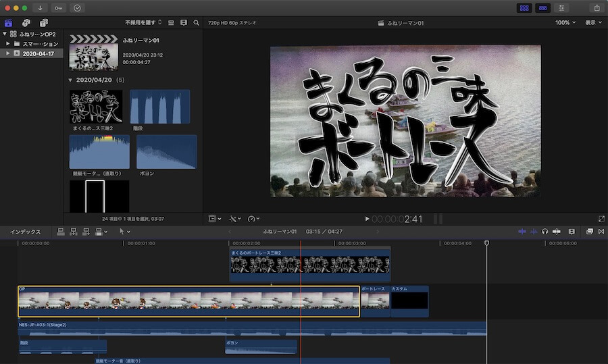Select the ボートレース timeline clip

pos(375,302)
